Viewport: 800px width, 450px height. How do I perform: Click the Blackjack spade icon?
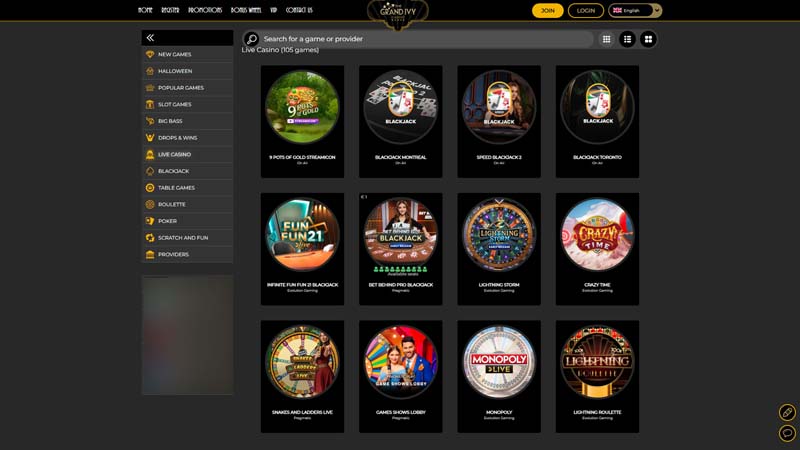[x=150, y=171]
